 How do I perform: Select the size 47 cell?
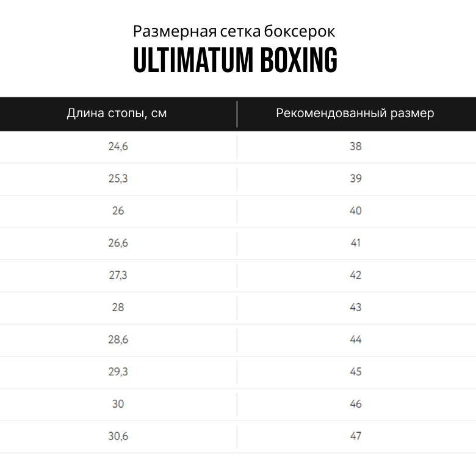(x=356, y=436)
